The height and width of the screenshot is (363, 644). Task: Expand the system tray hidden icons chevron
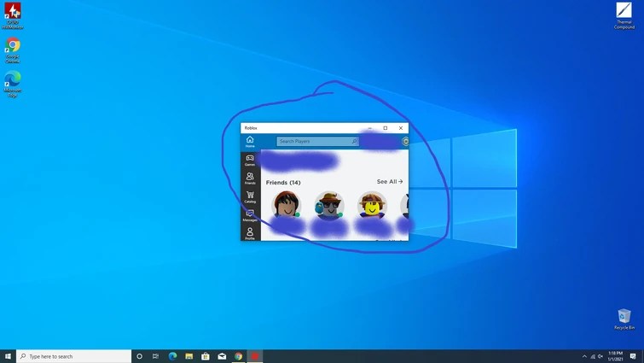[584, 356]
